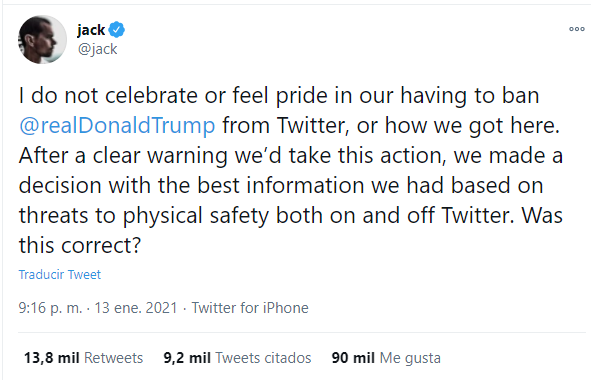
Task: Click the blue verified badge beside jack
Action: coord(117,30)
